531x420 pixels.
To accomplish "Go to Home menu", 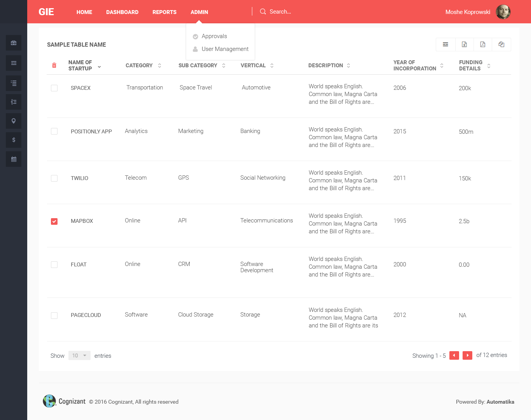I will (84, 12).
